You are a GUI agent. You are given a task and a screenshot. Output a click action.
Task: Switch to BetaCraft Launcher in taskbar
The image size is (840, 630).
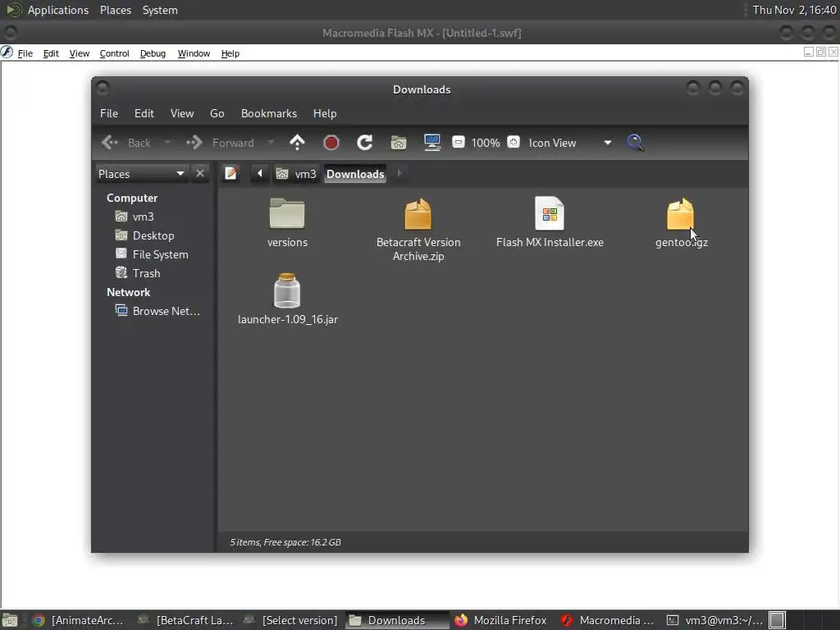185,620
